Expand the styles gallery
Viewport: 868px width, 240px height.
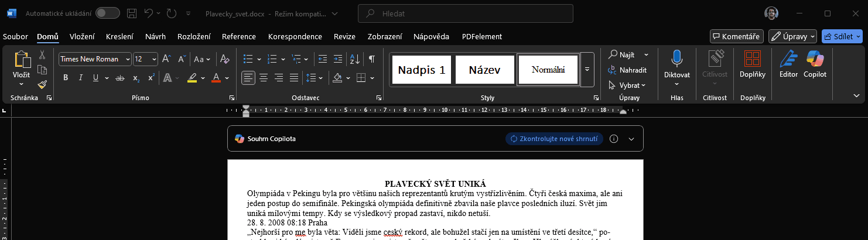point(587,69)
